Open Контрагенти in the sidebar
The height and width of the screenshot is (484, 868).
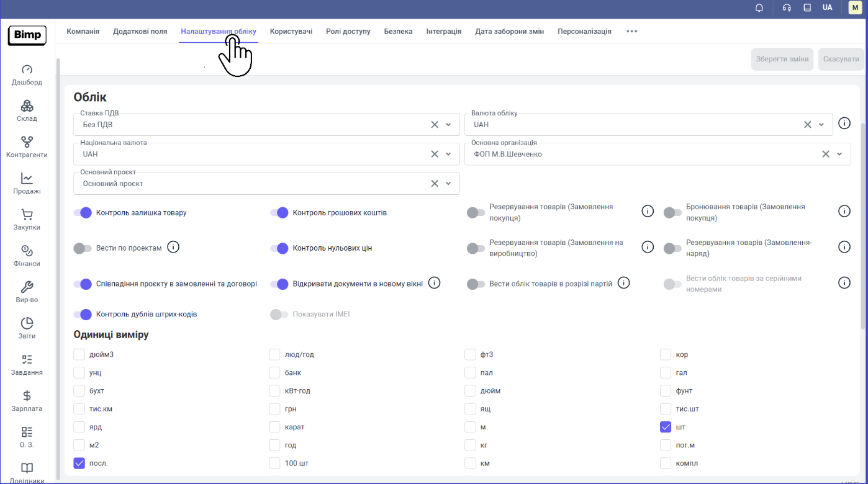(x=27, y=142)
